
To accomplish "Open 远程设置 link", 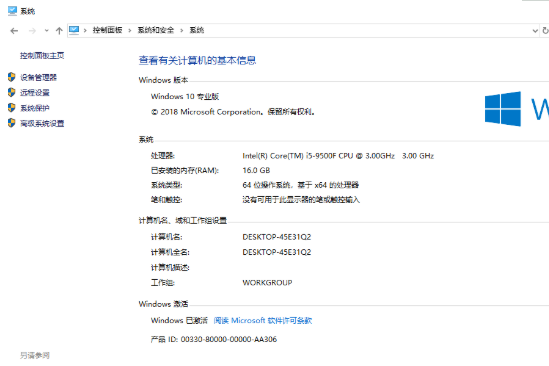I will (35, 92).
